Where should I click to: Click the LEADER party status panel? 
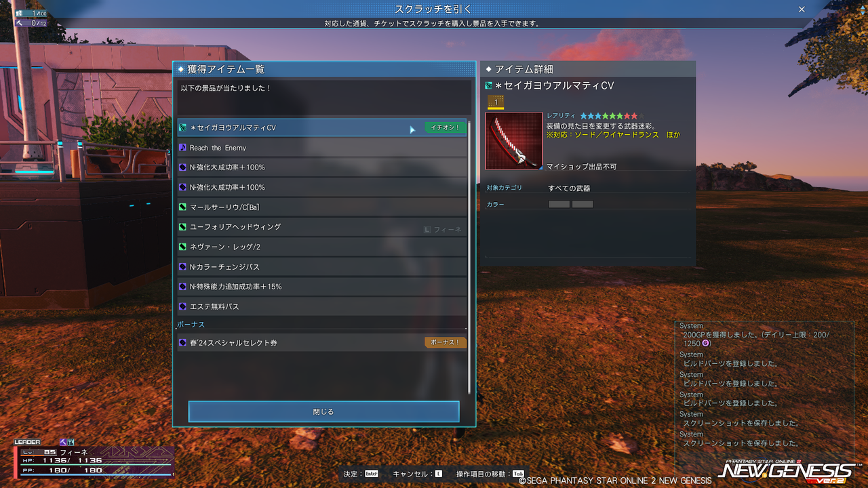(94, 459)
